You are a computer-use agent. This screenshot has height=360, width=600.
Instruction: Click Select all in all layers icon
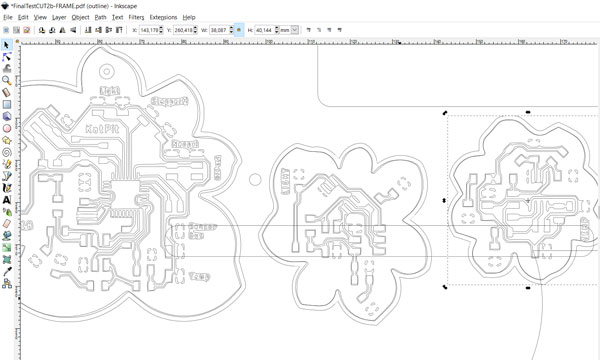[16, 29]
